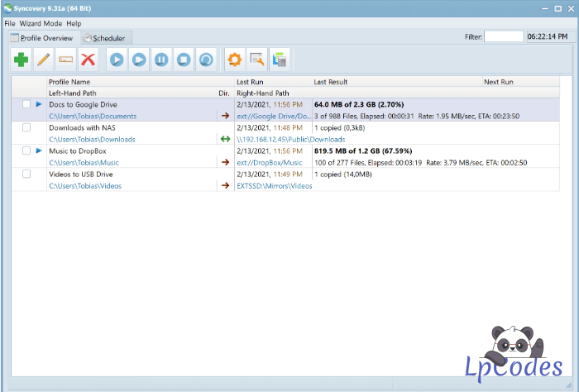579x392 pixels.
Task: Open the Wizard Mode menu
Action: click(41, 23)
